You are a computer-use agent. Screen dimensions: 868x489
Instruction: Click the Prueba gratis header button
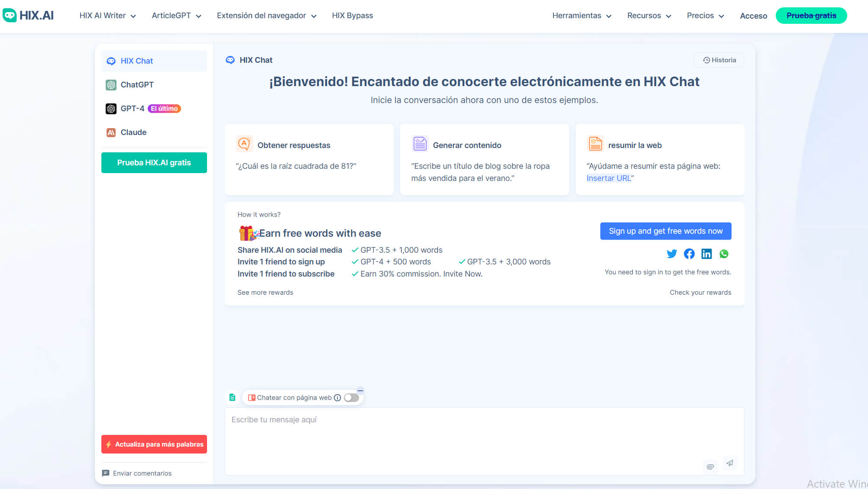[x=811, y=16]
